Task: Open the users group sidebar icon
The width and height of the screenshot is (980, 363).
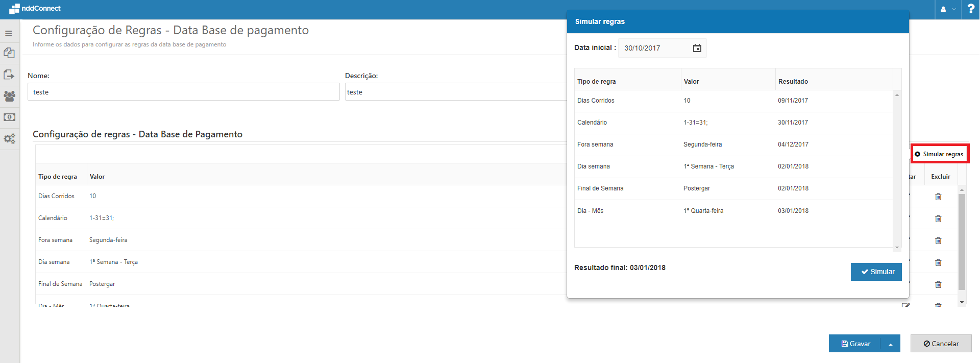Action: tap(9, 96)
